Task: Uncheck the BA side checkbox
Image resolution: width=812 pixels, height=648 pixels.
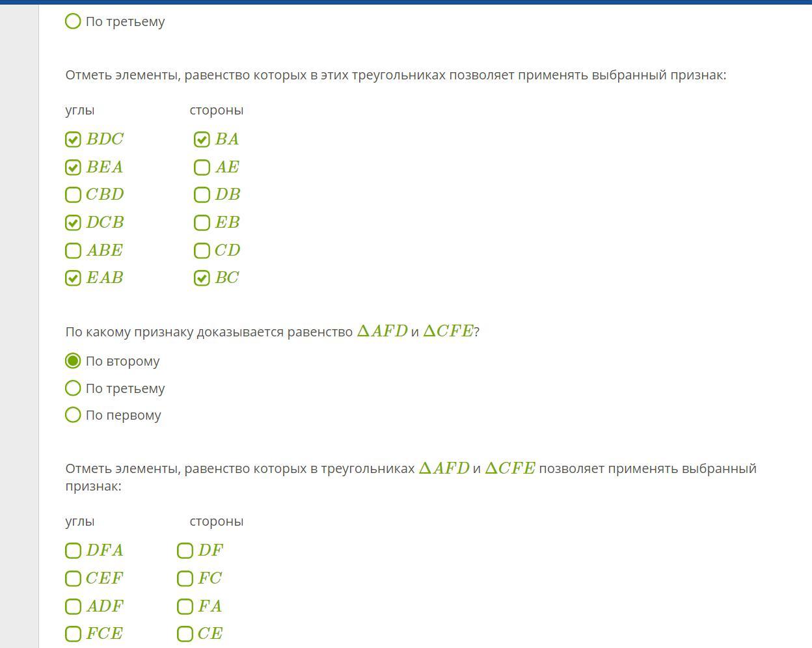Action: click(x=202, y=139)
